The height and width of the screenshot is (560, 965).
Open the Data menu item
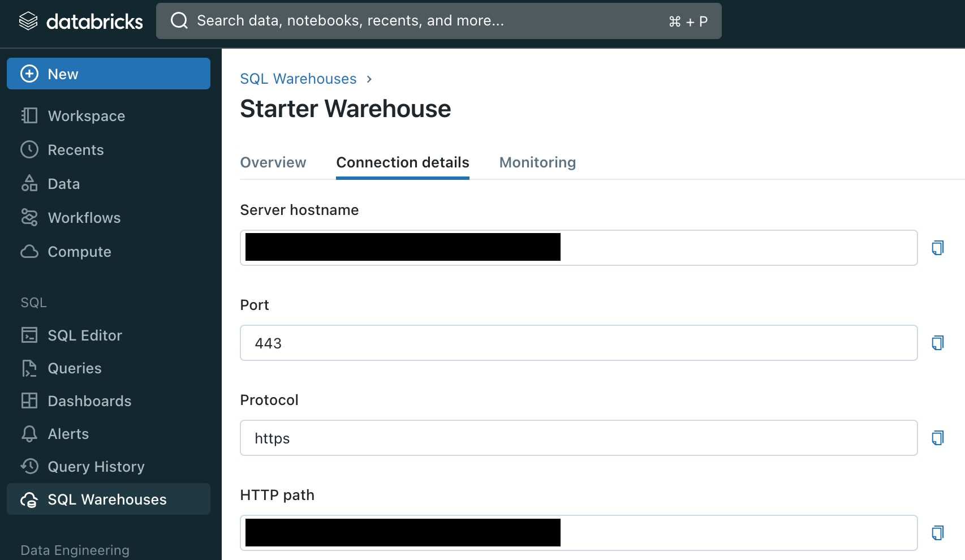click(109, 183)
